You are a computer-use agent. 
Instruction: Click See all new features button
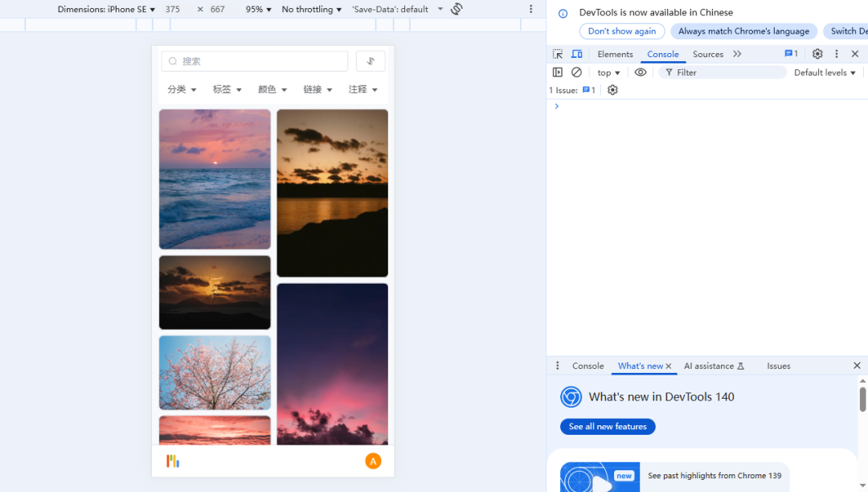tap(608, 427)
